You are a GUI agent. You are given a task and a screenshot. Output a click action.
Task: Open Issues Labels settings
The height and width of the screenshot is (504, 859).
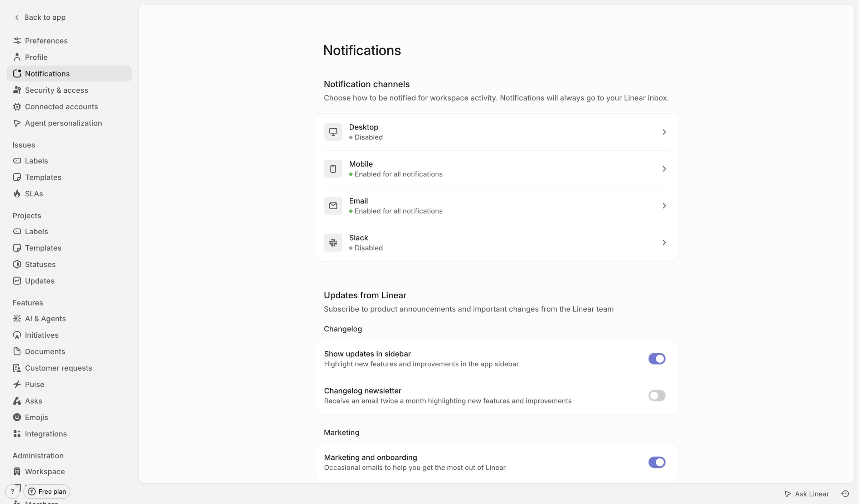click(x=69, y=161)
